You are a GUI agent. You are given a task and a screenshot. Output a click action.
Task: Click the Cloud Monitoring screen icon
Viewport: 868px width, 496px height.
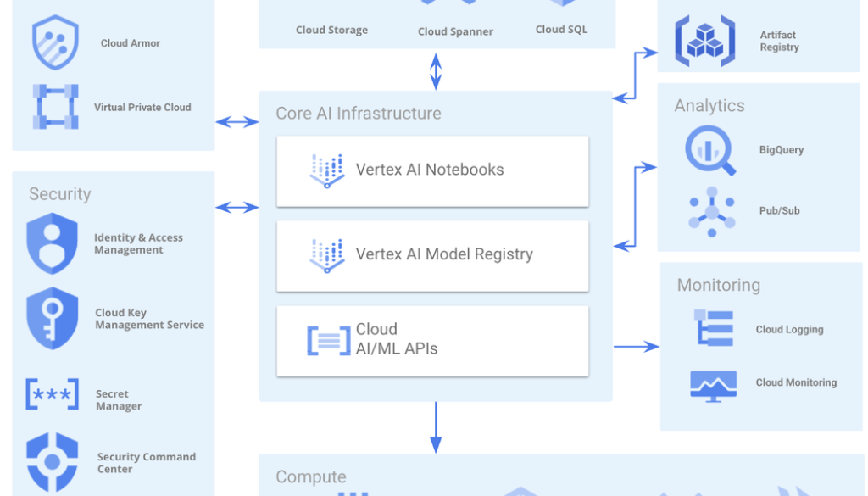point(713,383)
